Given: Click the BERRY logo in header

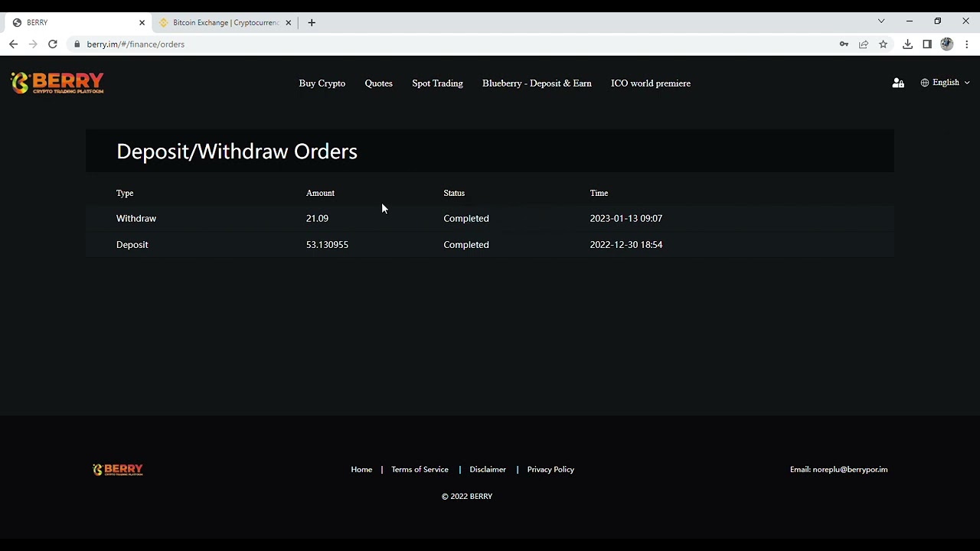Looking at the screenshot, I should tap(57, 83).
